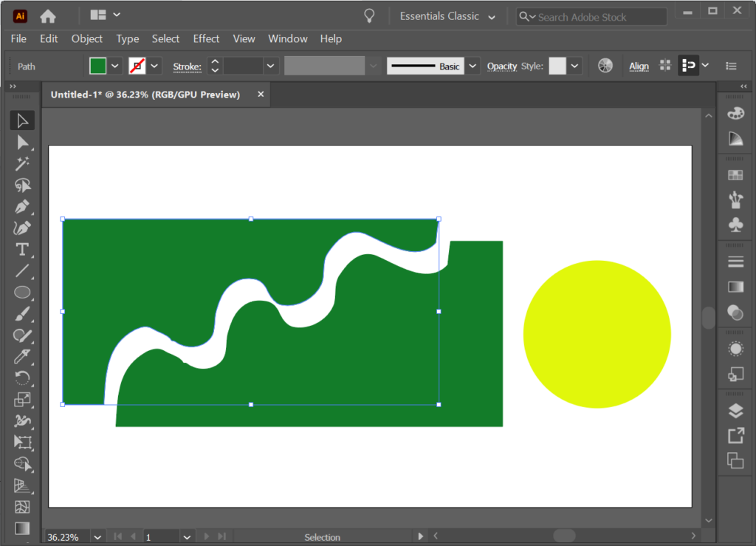This screenshot has height=546, width=756.
Task: Open the stroke color dropdown
Action: (154, 66)
